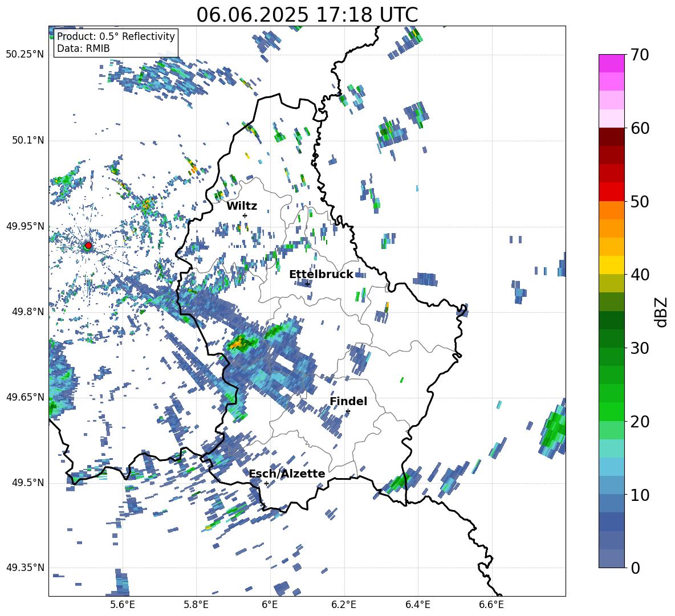Screen dimensions: 675x616
Task: Click the magenta segment at top of colorbar
Action: coord(611,63)
